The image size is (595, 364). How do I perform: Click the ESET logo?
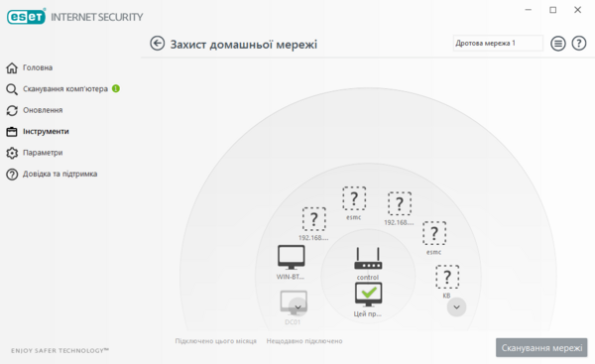pyautogui.click(x=26, y=17)
